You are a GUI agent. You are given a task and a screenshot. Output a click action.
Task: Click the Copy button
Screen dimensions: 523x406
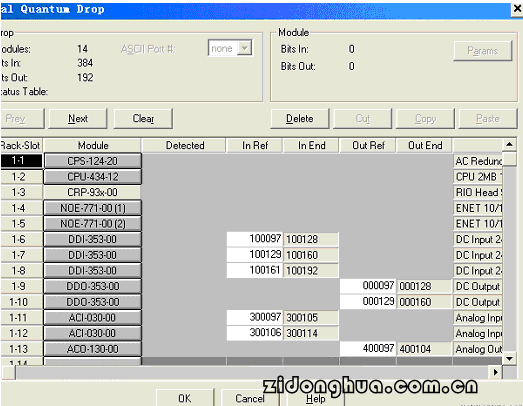[425, 118]
